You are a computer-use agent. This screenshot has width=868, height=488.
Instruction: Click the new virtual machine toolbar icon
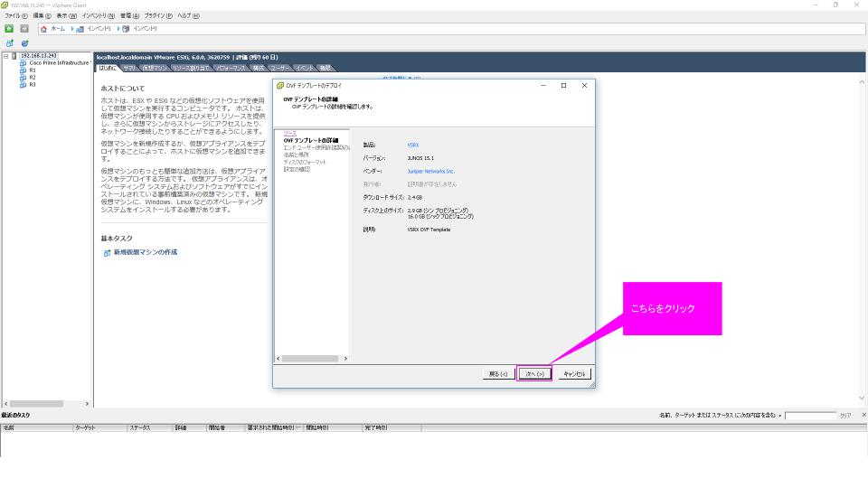pyautogui.click(x=9, y=43)
